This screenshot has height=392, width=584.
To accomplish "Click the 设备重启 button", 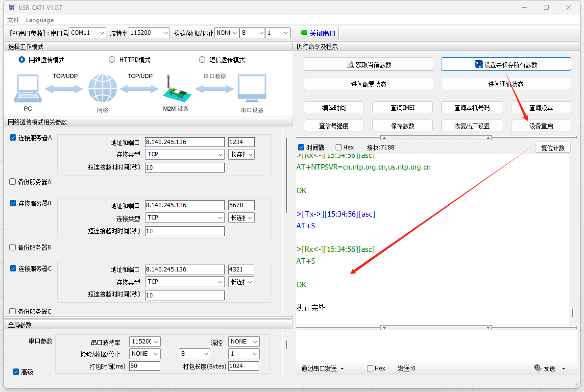I will click(541, 126).
